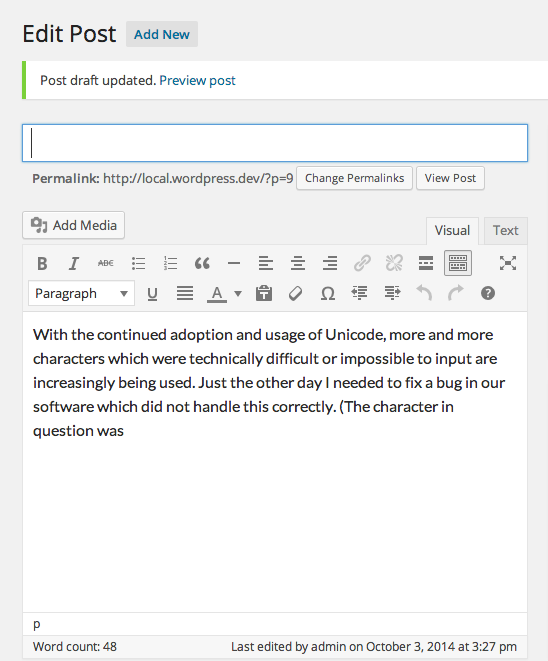The height and width of the screenshot is (661, 548).
Task: Toggle bold formatting in editor toolbar
Action: (x=42, y=263)
